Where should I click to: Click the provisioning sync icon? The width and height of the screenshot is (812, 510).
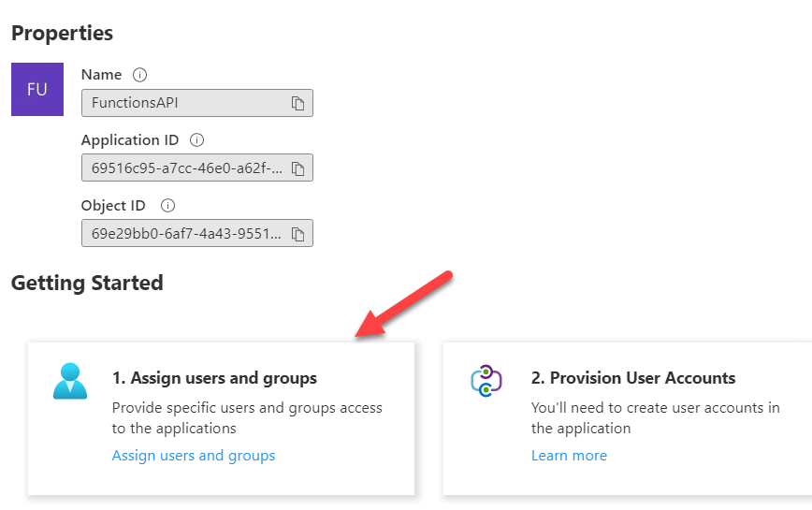(x=486, y=381)
